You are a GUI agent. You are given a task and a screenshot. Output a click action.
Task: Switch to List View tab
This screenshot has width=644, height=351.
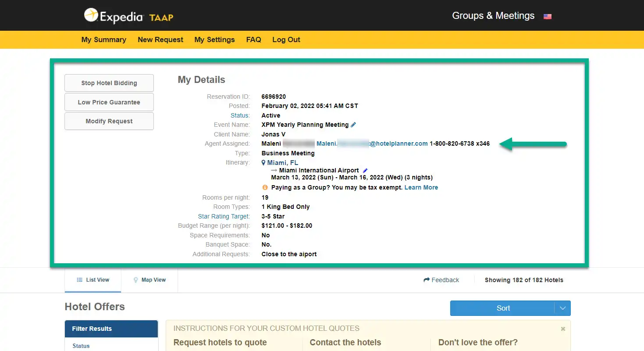point(93,280)
